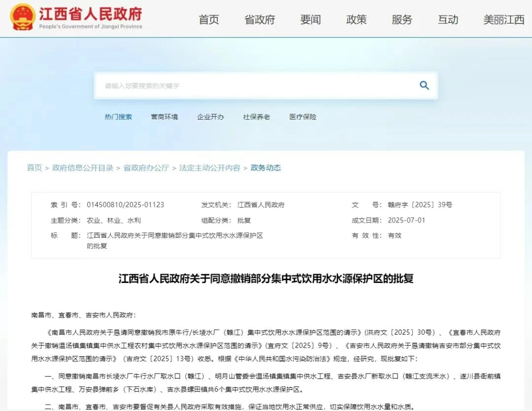Click the 首页 breadcrumb link
Viewport: 532px width, 411px height.
point(34,167)
